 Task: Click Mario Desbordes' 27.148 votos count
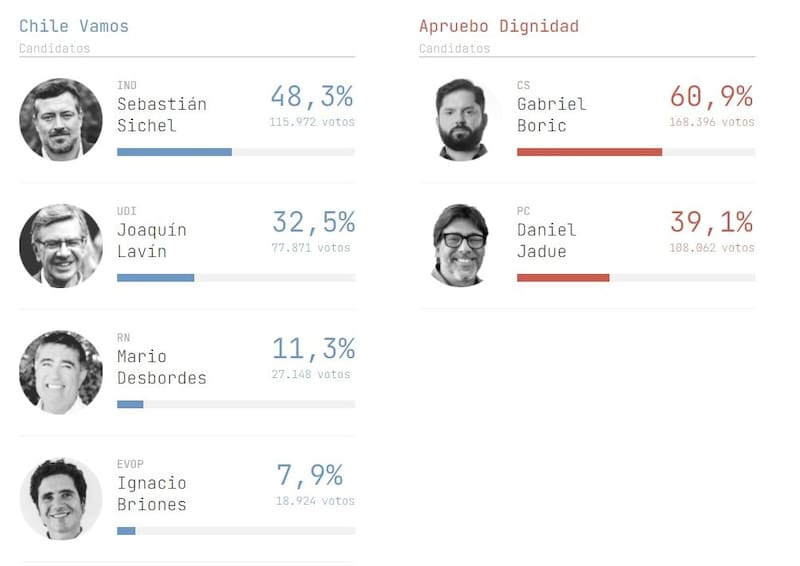[x=311, y=374]
